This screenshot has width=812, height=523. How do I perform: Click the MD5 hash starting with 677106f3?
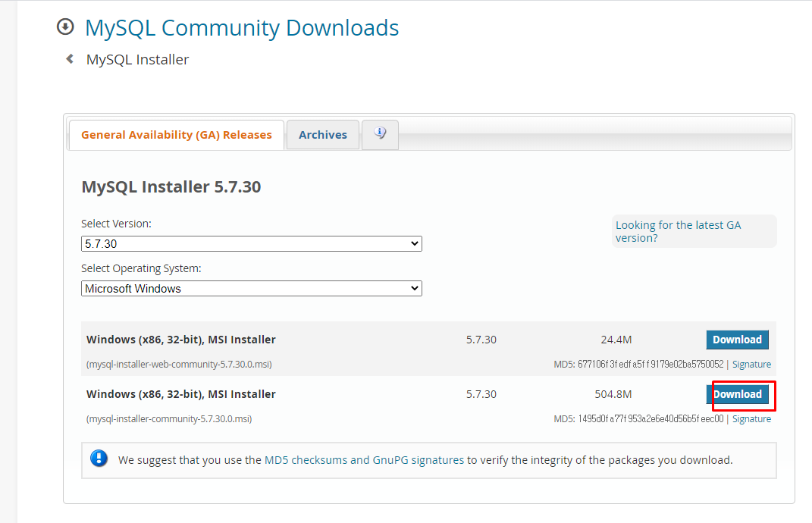651,364
